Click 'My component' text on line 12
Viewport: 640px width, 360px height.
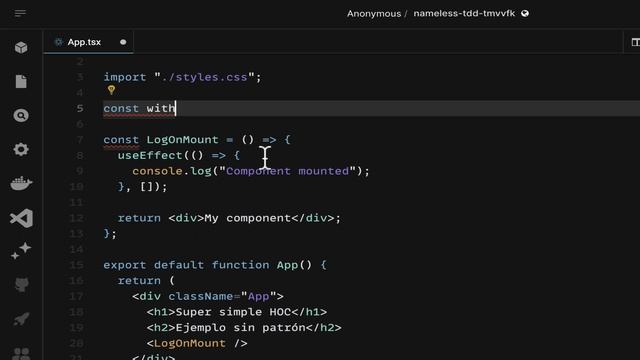tap(248, 218)
